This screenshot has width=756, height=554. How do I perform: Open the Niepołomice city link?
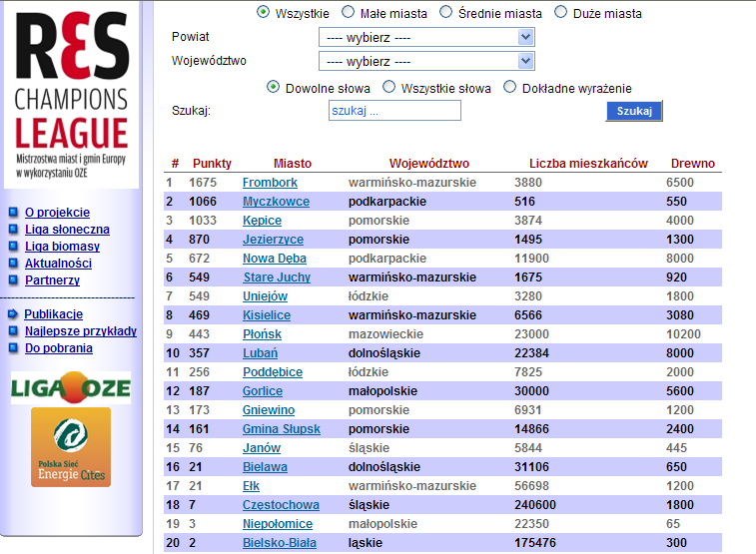278,524
